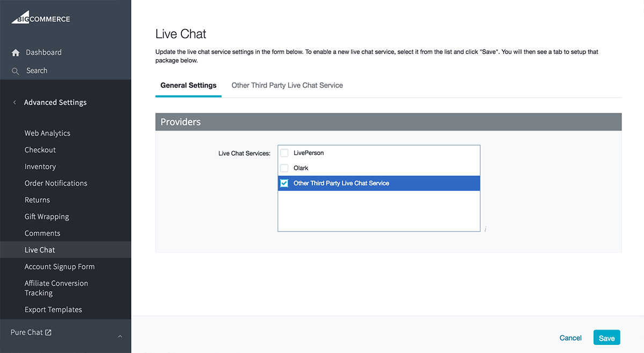
Task: Open Export Templates settings
Action: click(x=53, y=309)
